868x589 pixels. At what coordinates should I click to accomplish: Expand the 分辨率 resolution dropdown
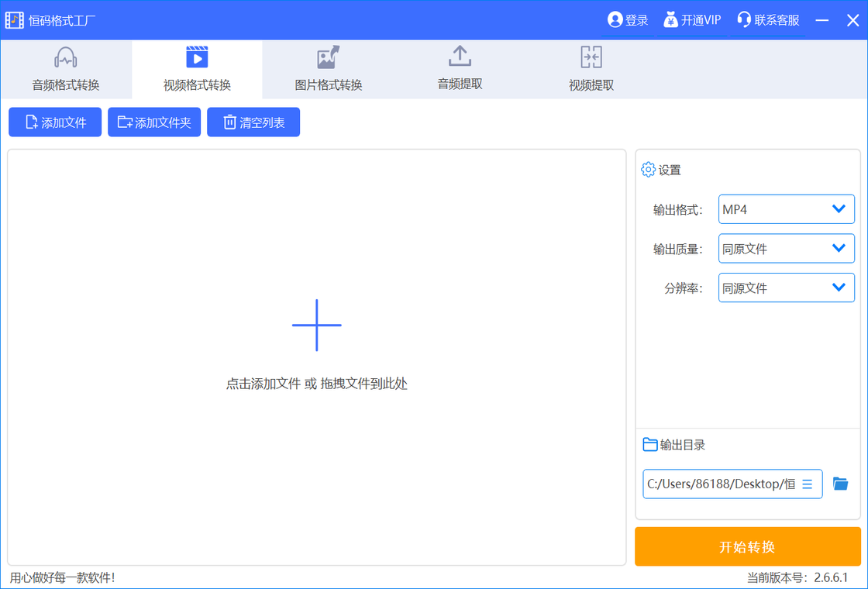[786, 288]
